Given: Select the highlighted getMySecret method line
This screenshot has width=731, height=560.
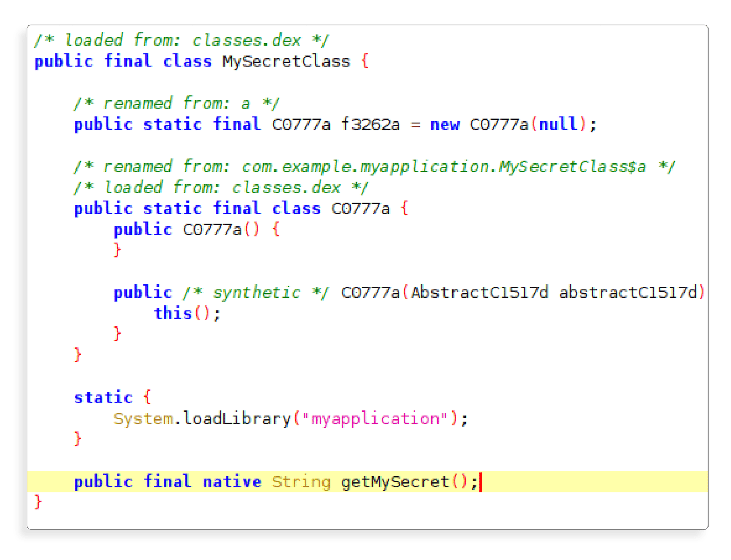Looking at the screenshot, I should [x=262, y=482].
